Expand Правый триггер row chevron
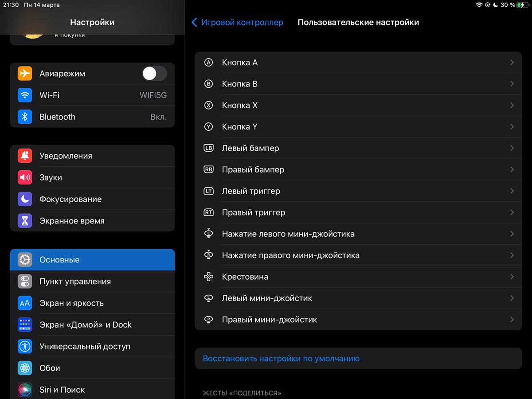Screen dimensions: 532x399 (x=512, y=212)
